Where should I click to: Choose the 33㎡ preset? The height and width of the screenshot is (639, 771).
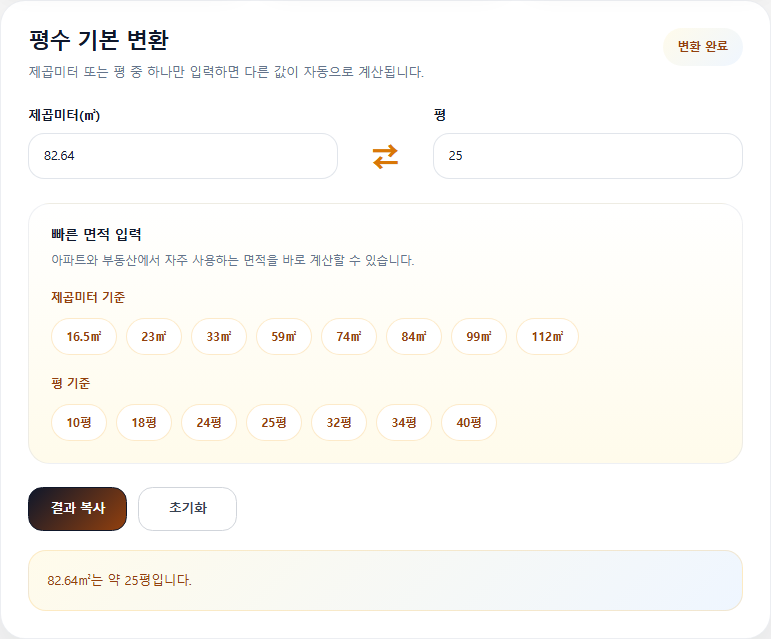click(219, 337)
